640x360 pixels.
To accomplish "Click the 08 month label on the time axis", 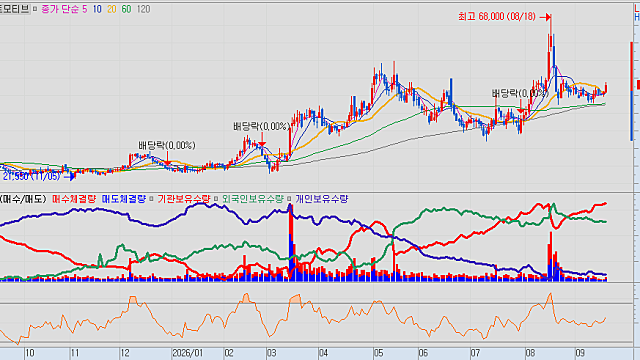I will 530,353.
